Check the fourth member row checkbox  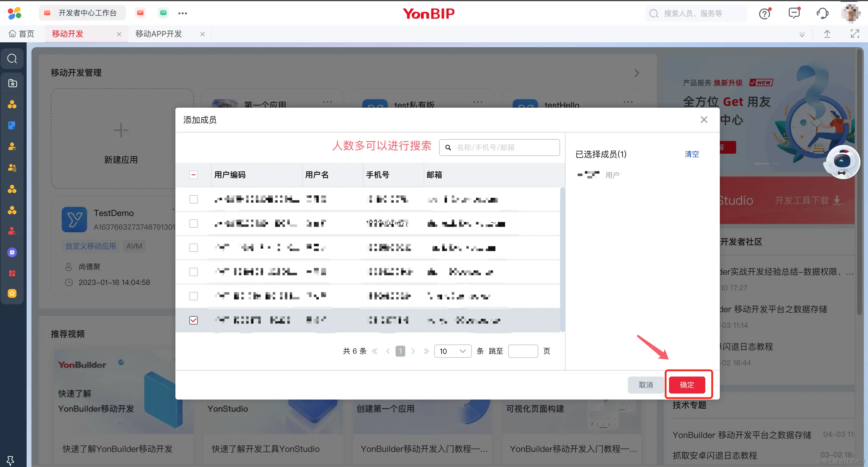coord(194,272)
